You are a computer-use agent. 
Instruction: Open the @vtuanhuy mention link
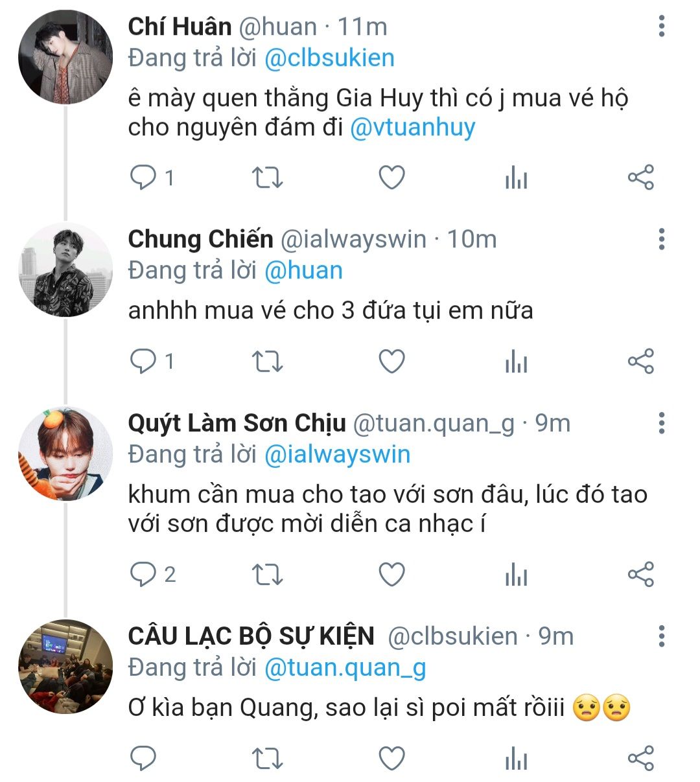(x=413, y=128)
